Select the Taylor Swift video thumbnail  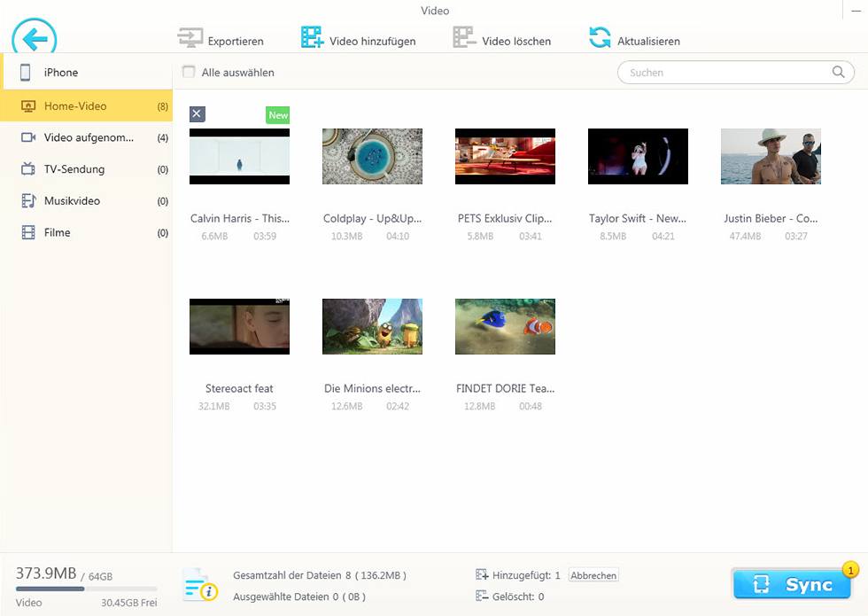pyautogui.click(x=638, y=156)
